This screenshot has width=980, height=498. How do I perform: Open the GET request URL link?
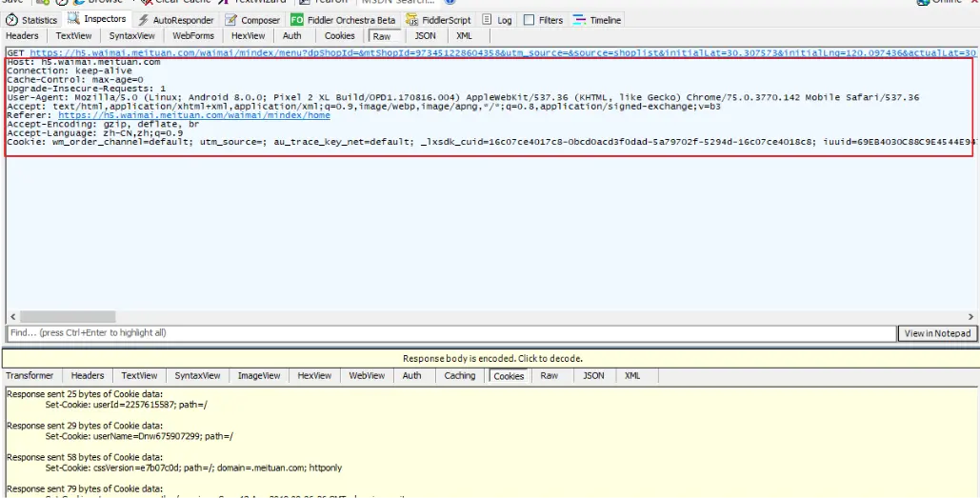pos(503,52)
